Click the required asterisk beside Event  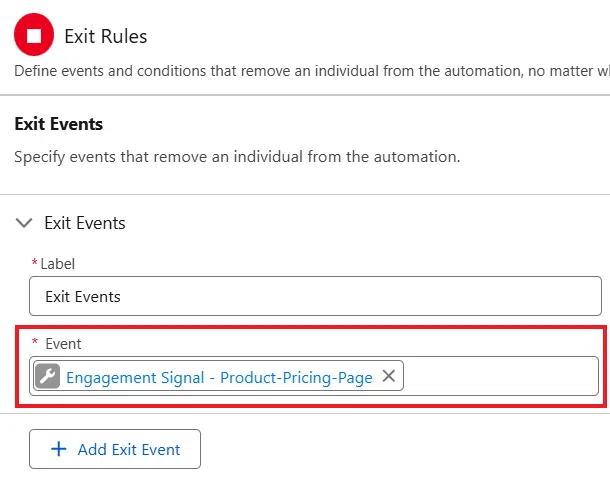click(x=35, y=342)
